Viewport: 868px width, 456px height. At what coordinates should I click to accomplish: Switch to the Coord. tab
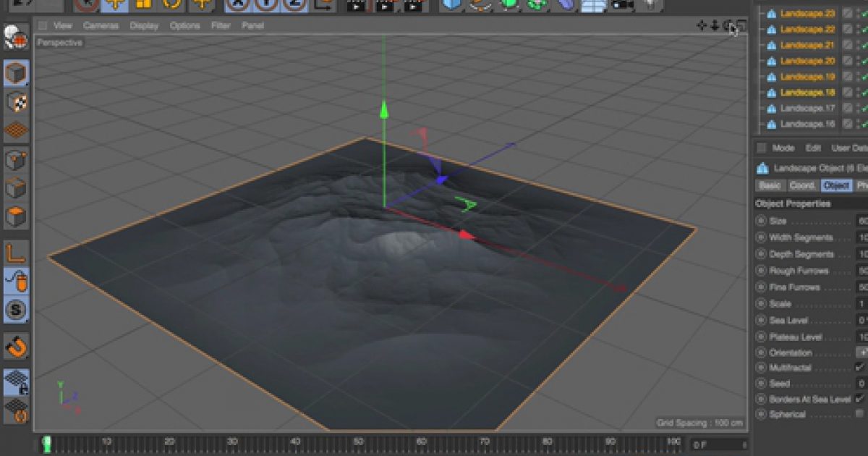[801, 185]
